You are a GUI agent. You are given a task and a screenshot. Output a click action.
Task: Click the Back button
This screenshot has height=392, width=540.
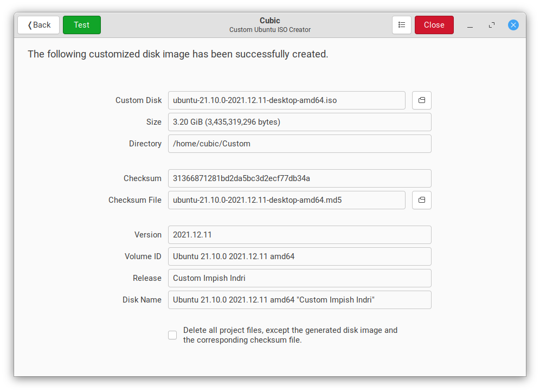[38, 25]
